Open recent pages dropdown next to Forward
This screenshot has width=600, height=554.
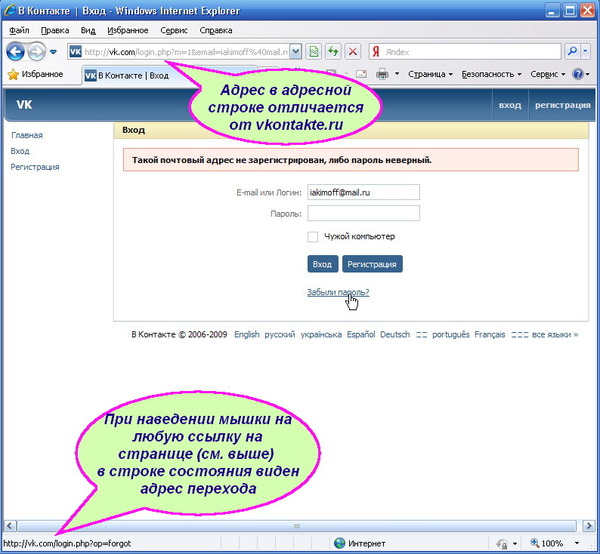tap(53, 52)
